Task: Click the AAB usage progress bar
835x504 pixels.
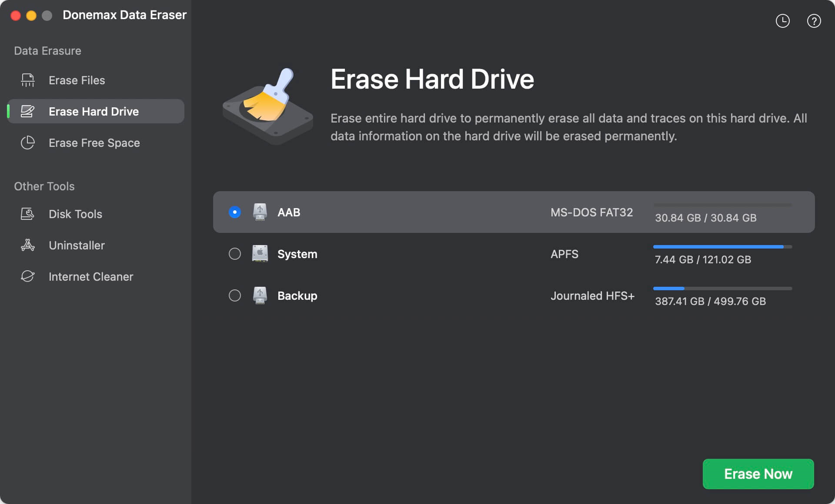Action: [x=722, y=205]
